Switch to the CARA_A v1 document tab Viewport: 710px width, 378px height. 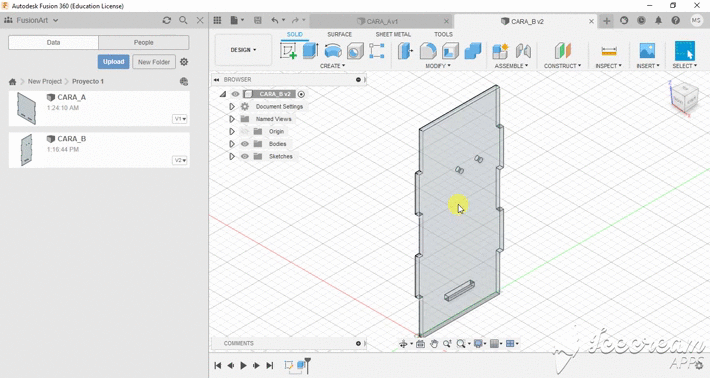(382, 21)
